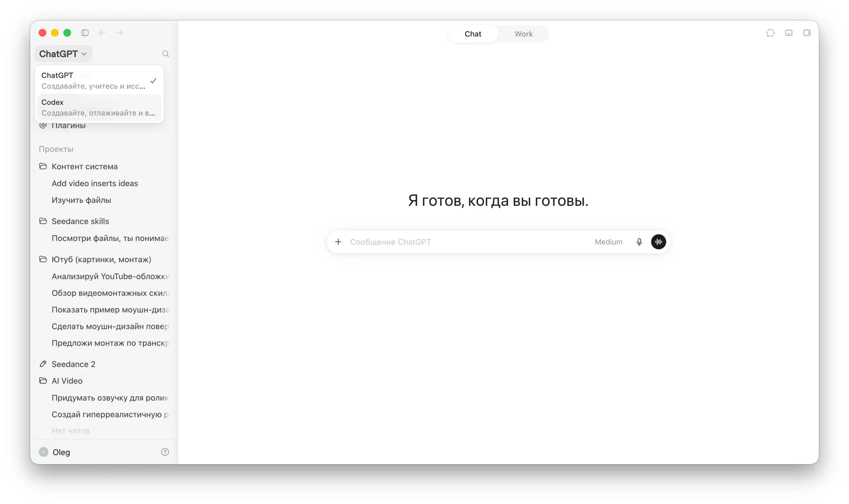Go forward with the right arrow
The height and width of the screenshot is (504, 849).
[119, 32]
